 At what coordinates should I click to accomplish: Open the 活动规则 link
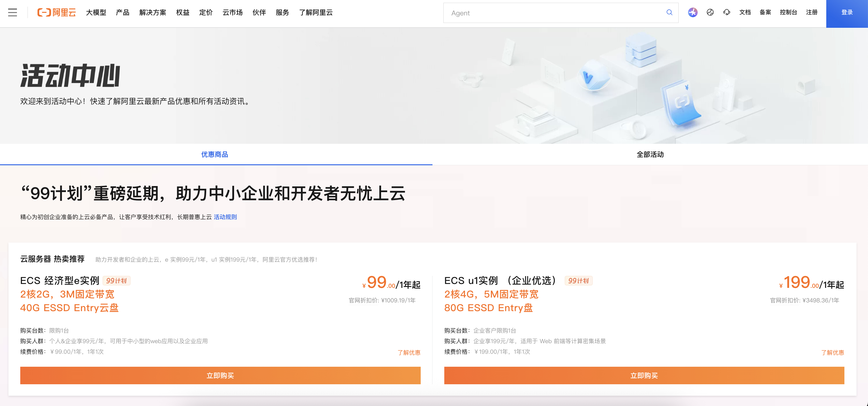click(225, 217)
